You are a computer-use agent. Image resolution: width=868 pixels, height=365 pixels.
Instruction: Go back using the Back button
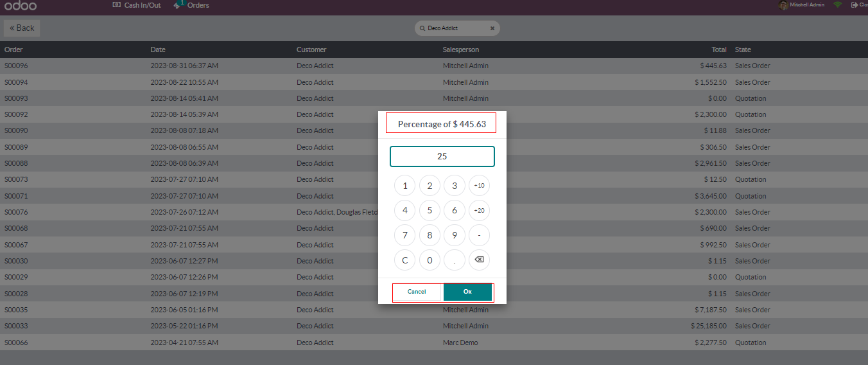coord(22,28)
